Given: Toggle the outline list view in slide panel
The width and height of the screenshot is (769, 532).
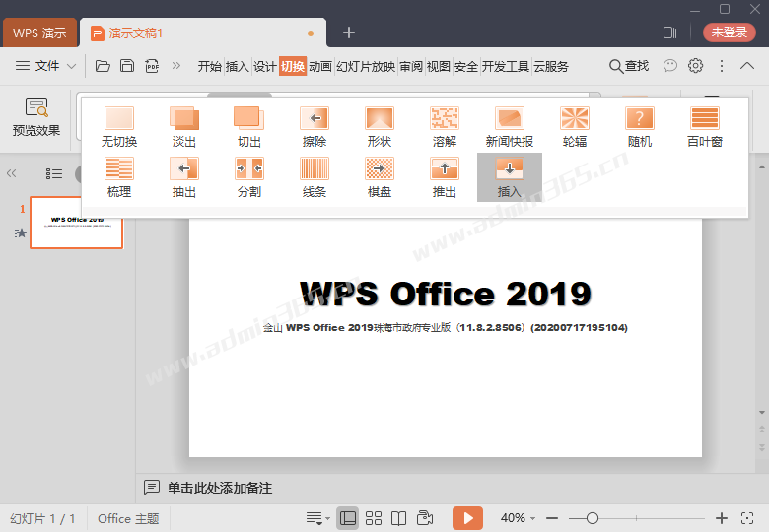Looking at the screenshot, I should (x=54, y=174).
